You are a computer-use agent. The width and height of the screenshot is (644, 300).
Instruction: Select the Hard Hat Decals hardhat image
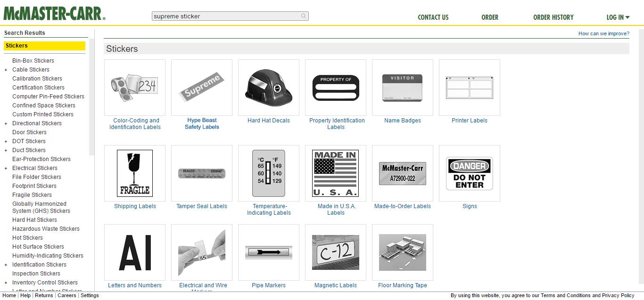[269, 87]
